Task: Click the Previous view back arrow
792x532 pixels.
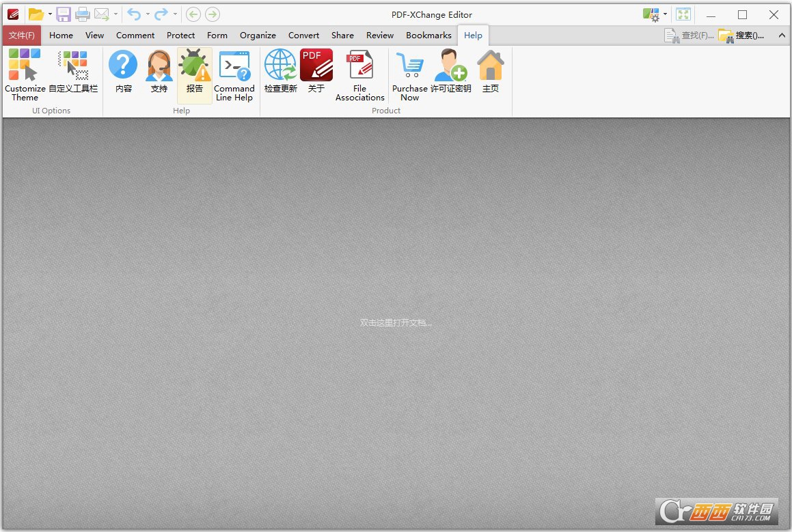Action: [x=193, y=14]
